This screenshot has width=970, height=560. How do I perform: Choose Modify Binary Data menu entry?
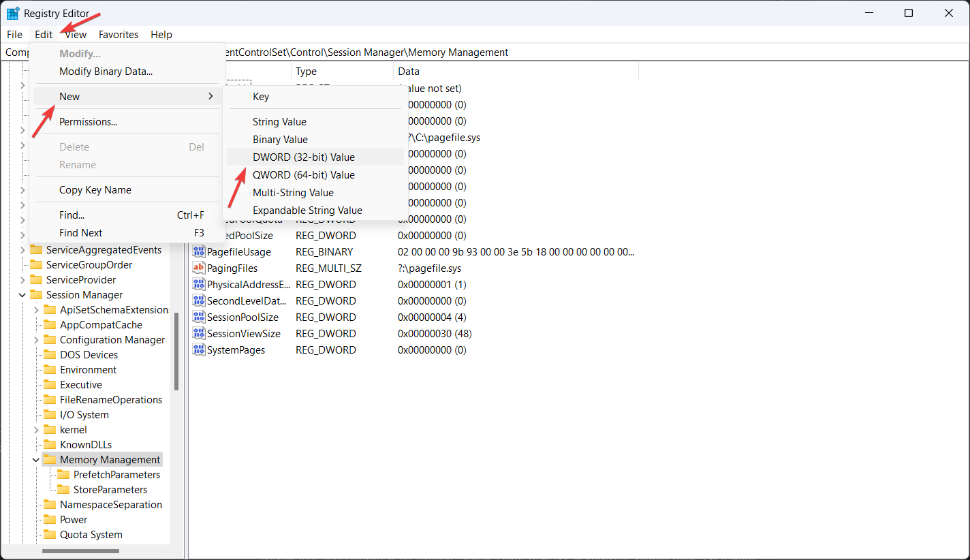[x=127, y=72]
